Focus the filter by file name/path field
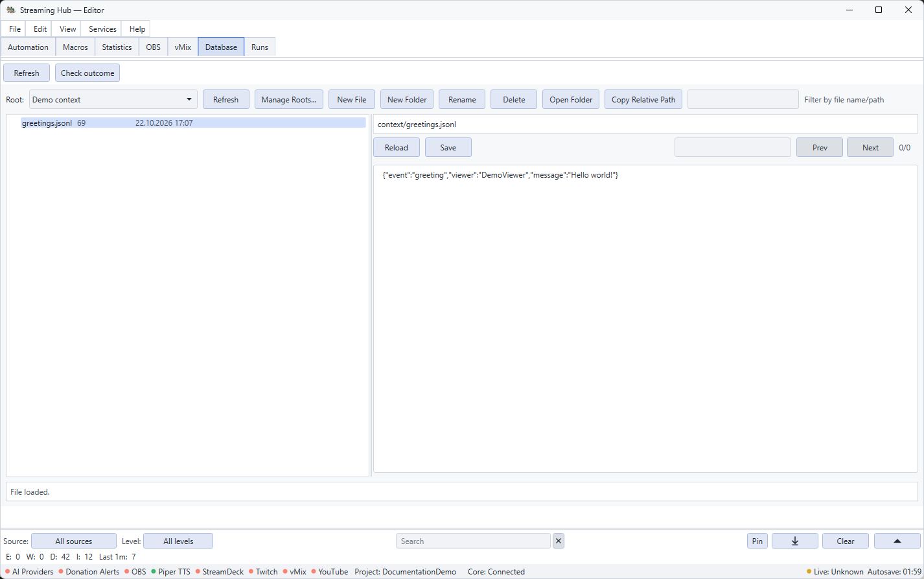The height and width of the screenshot is (579, 924). (x=743, y=99)
